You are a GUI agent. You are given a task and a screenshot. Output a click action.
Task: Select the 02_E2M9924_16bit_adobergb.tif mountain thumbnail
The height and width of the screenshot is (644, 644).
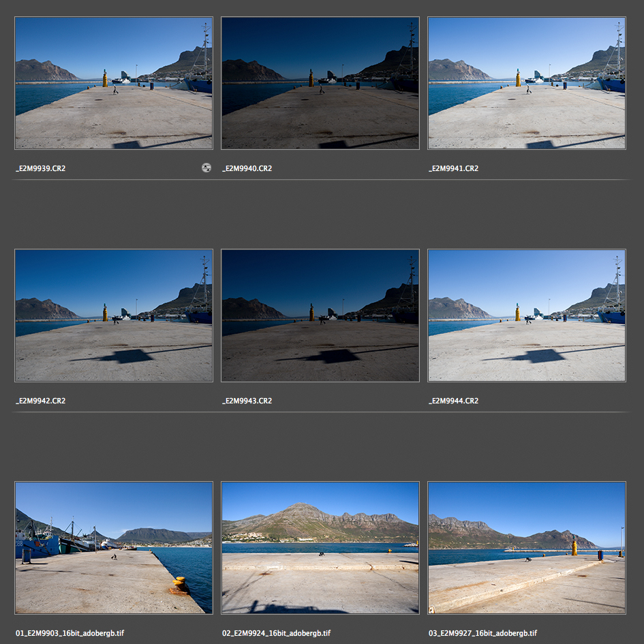point(320,548)
